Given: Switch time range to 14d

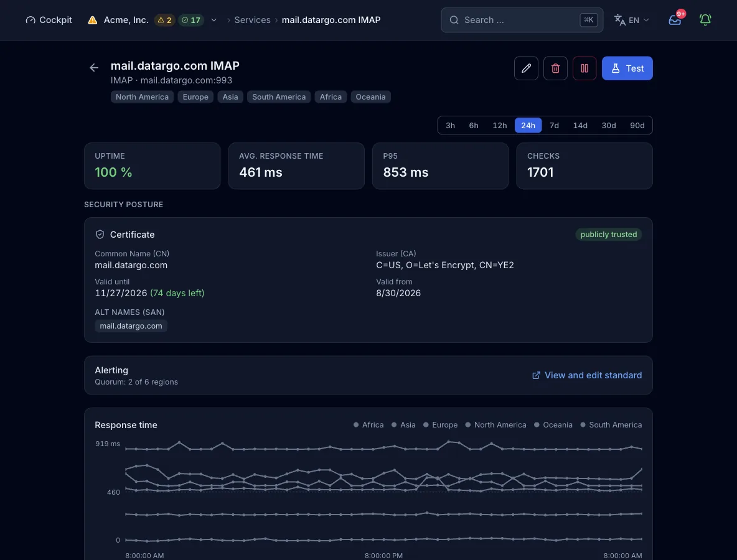Looking at the screenshot, I should (x=580, y=126).
